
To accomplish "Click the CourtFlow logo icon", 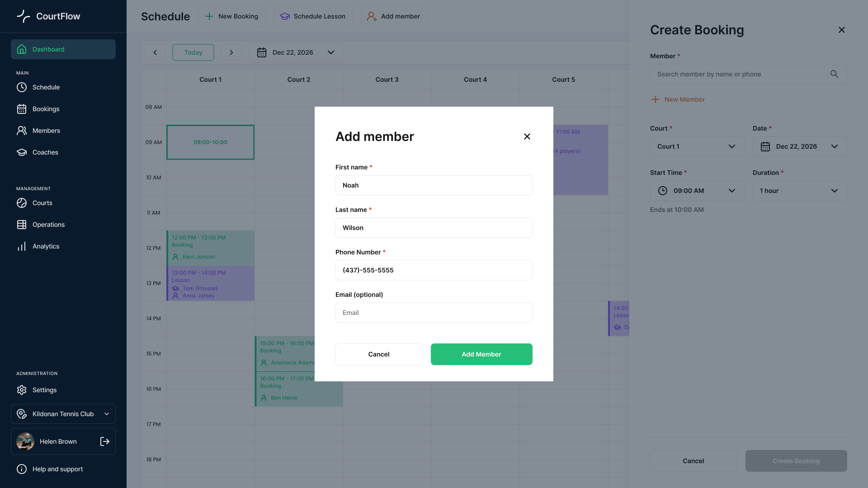I will (24, 16).
